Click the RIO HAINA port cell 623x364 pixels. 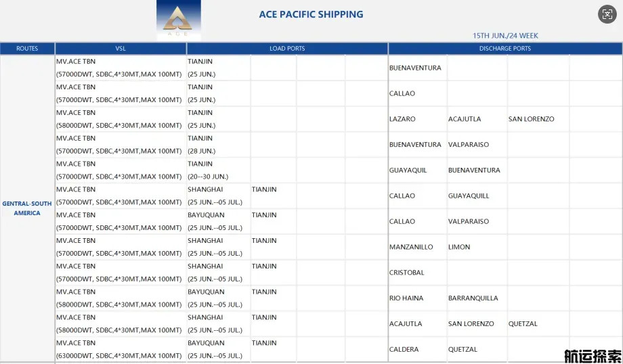(418, 298)
